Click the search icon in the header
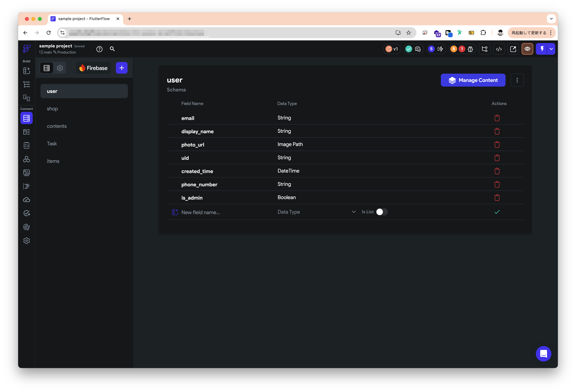576x392 pixels. coord(112,49)
